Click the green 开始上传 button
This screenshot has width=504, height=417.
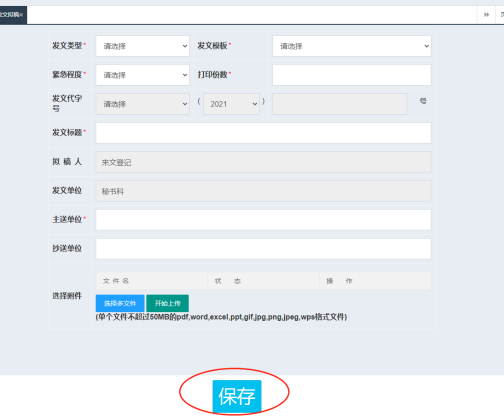click(x=168, y=303)
